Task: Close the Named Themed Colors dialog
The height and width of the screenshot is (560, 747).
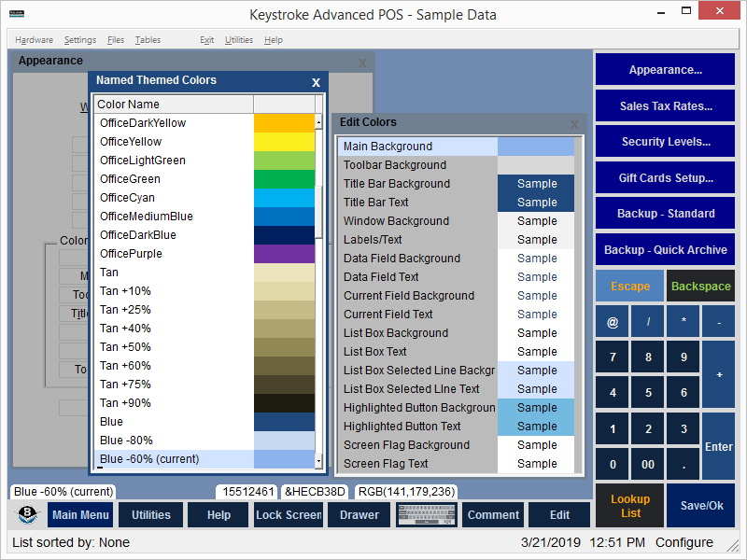Action: 316,82
